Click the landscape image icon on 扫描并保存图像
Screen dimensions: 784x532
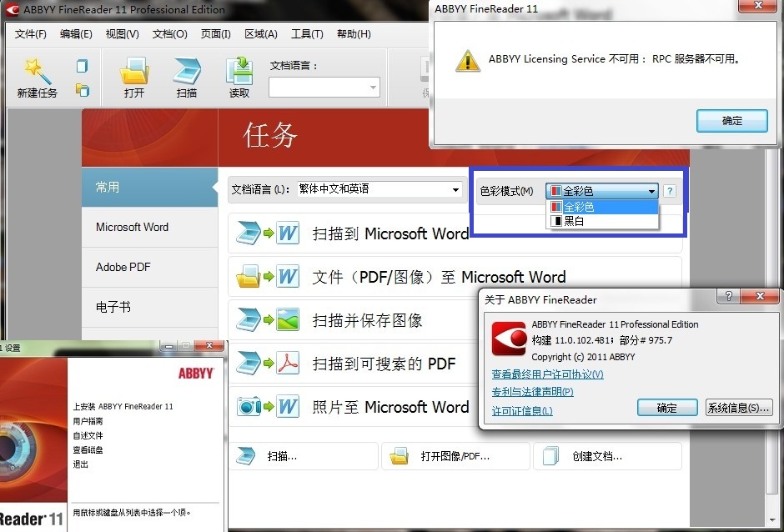click(x=288, y=320)
